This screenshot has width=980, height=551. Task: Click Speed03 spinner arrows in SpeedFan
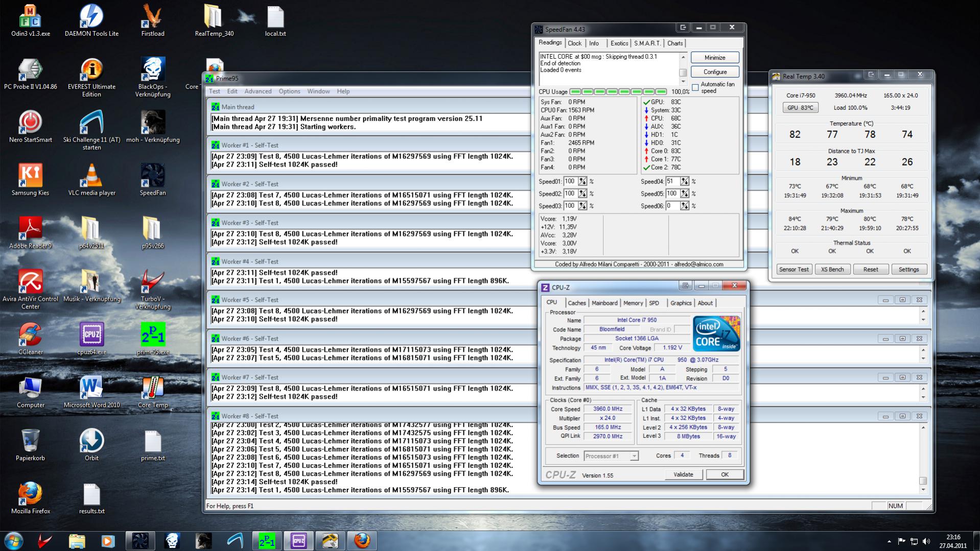point(582,206)
